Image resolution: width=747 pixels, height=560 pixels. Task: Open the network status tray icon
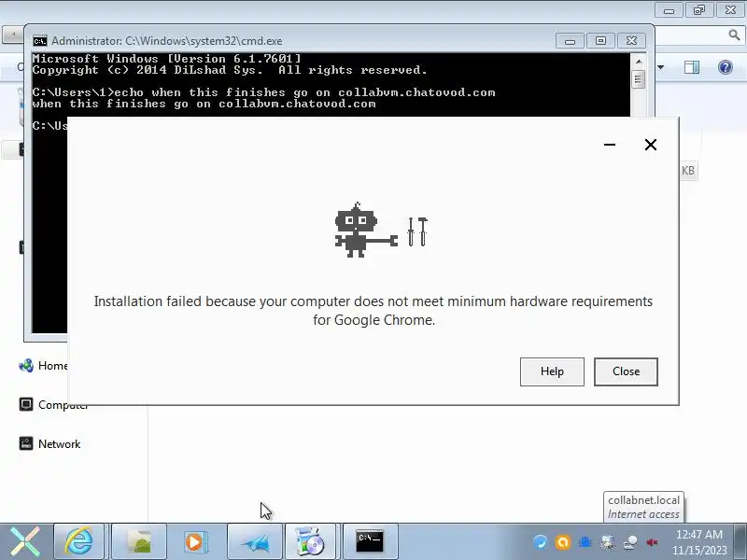click(x=630, y=542)
